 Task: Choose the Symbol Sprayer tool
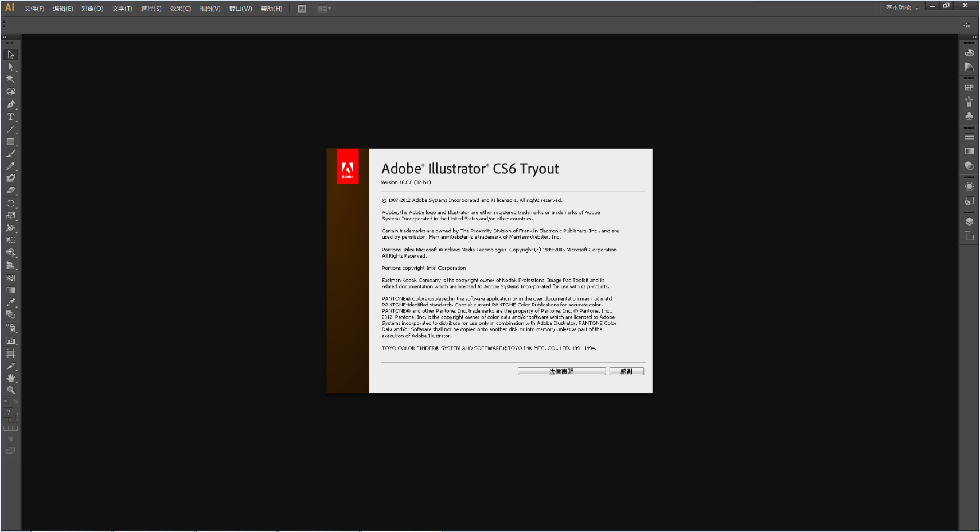pos(11,328)
